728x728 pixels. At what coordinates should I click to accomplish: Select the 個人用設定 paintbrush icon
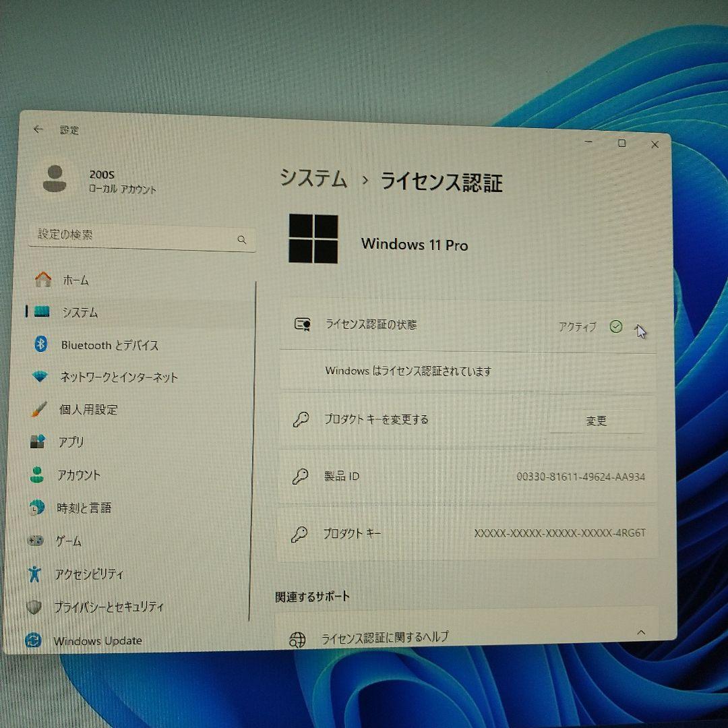coord(42,410)
